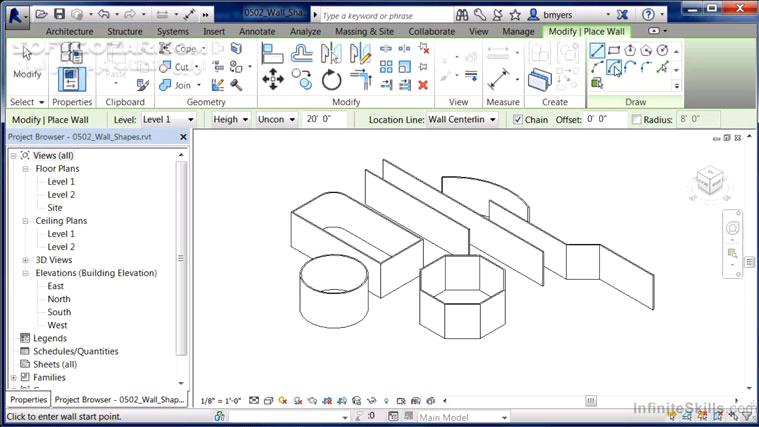759x427 pixels.
Task: Select the Pick Faces tool
Action: click(597, 83)
